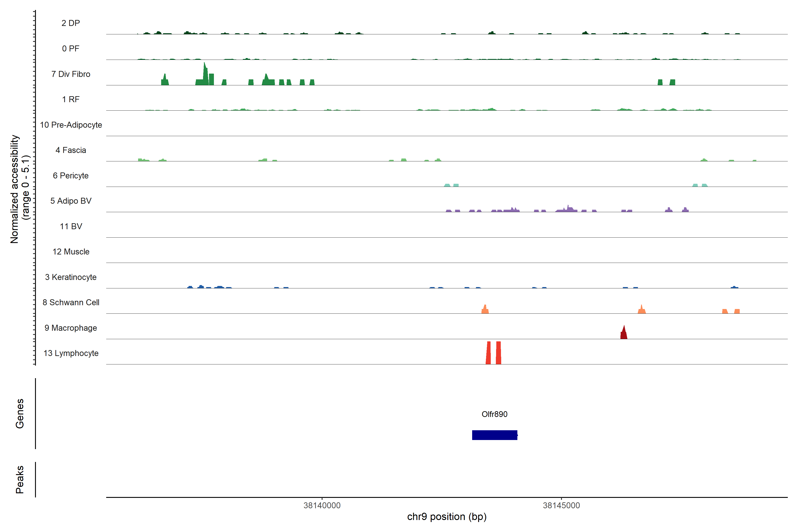Click the 10 Pre-Adipocyte track label
Image resolution: width=798 pixels, height=532 pixels.
coord(70,125)
